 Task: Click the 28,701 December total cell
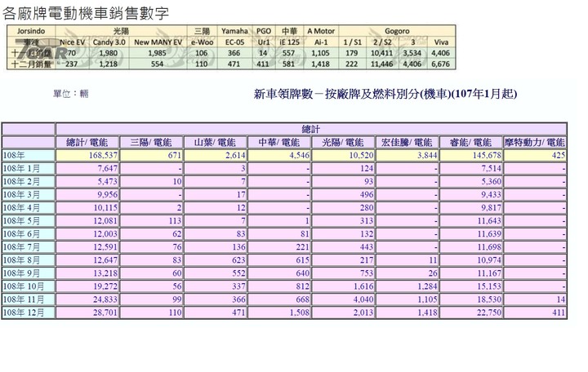point(87,312)
